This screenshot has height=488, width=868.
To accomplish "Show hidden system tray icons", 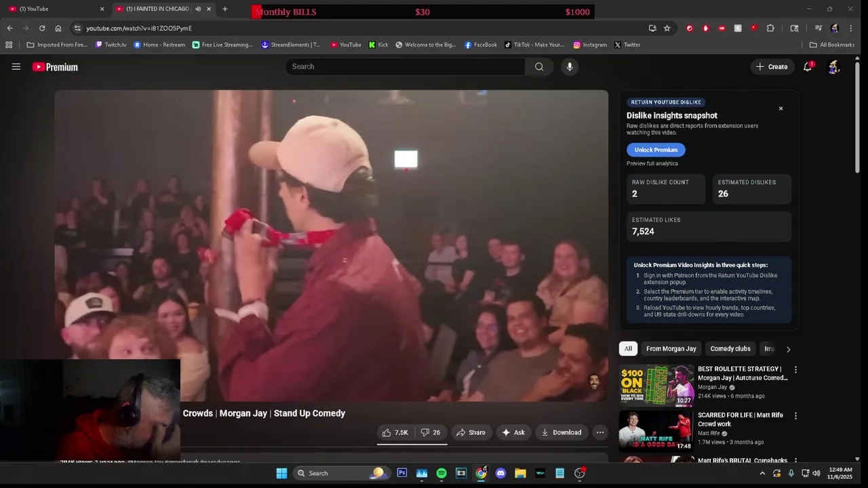I will (x=762, y=473).
